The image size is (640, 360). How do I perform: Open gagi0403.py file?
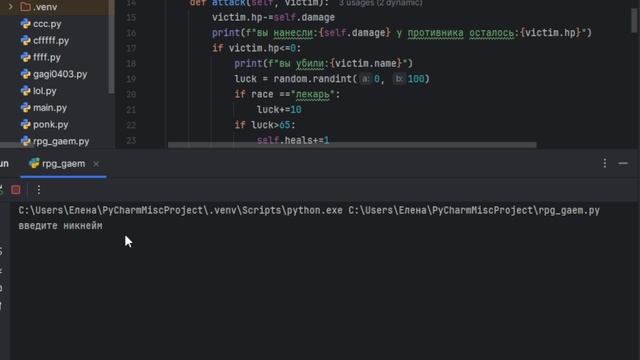pyautogui.click(x=60, y=74)
